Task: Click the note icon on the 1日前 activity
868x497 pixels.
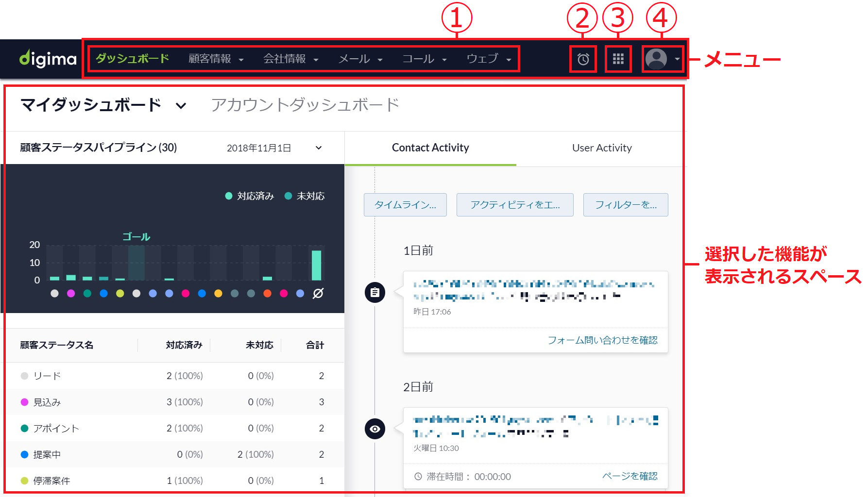Action: point(374,292)
